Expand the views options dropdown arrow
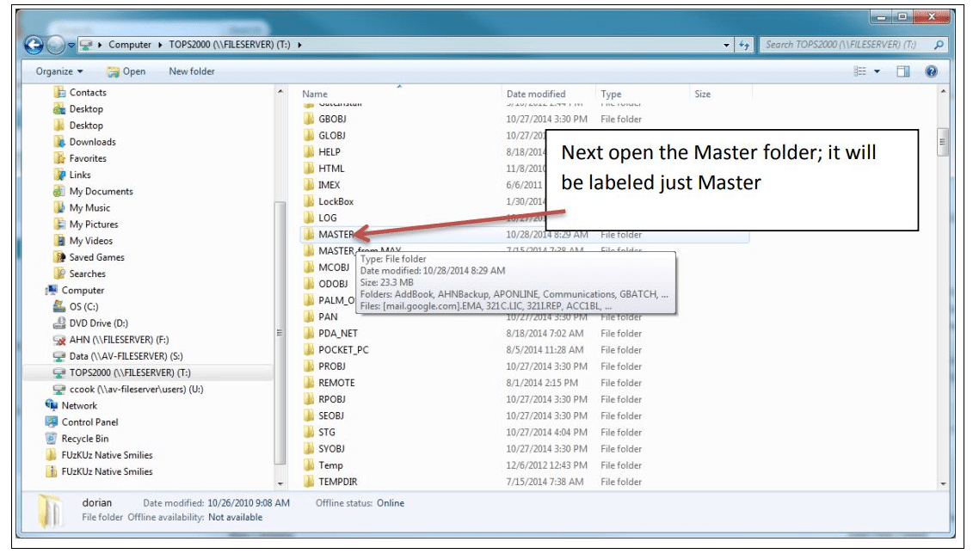The image size is (973, 560). coord(877,71)
